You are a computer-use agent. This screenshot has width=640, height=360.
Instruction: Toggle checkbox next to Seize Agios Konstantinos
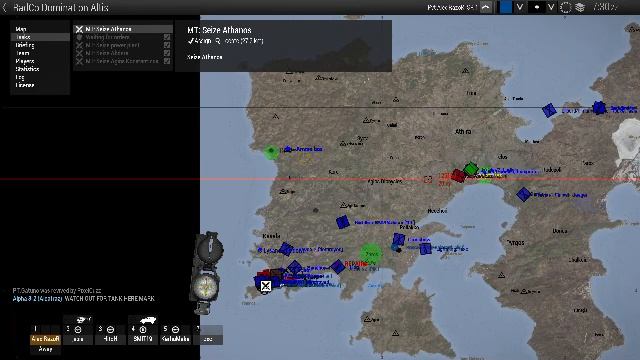tap(167, 61)
